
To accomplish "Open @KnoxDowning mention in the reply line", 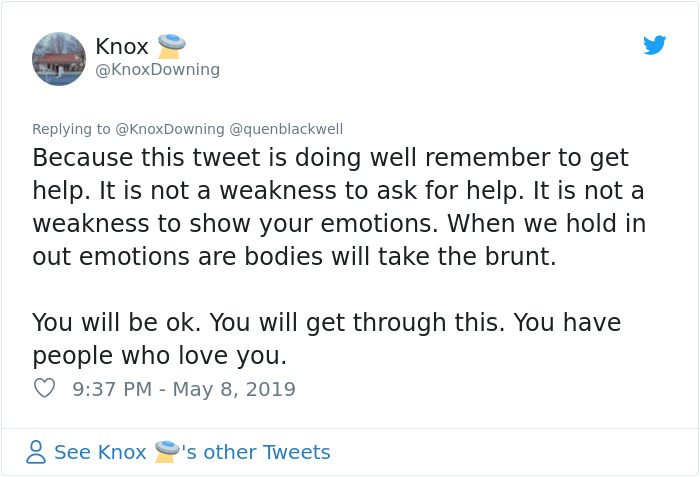I will (x=169, y=129).
